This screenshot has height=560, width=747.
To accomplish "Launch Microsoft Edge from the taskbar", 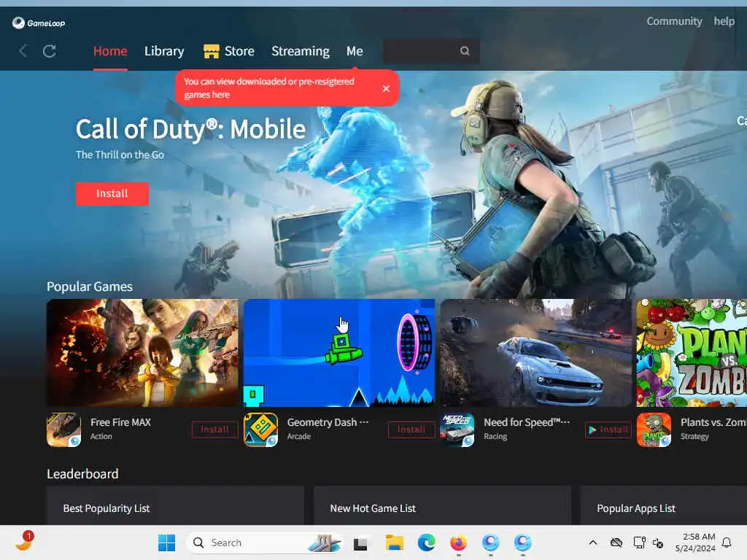I will [x=426, y=542].
